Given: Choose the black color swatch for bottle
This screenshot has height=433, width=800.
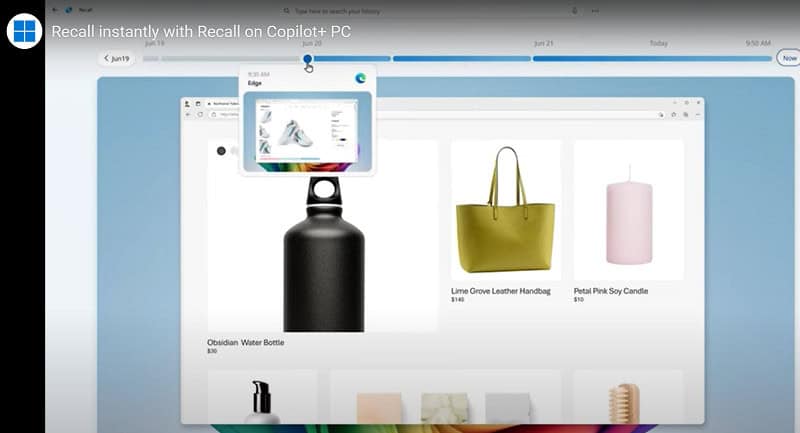Looking at the screenshot, I should point(221,150).
